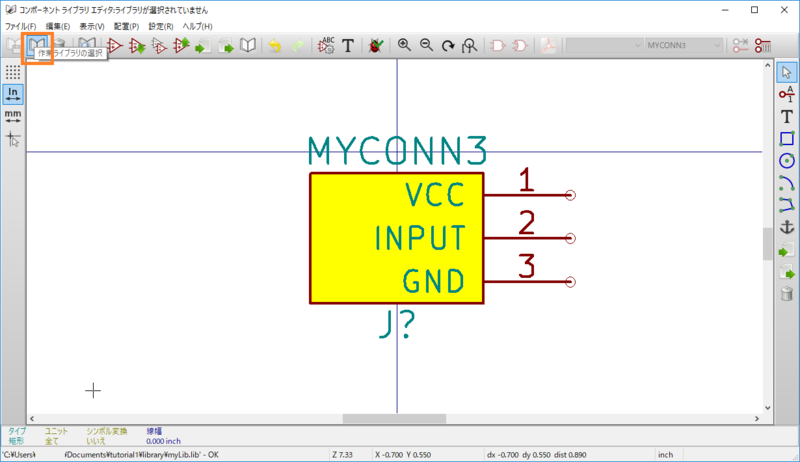Load component from current library
The height and width of the screenshot is (462, 800).
point(137,45)
